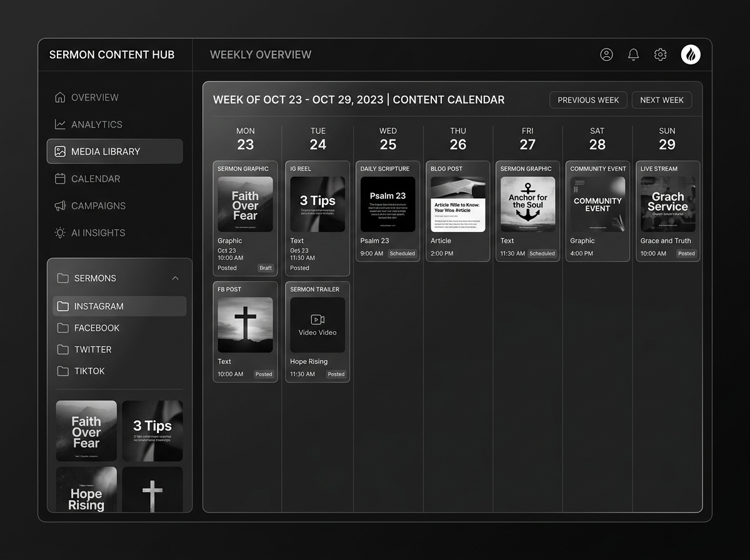Select the Instagram folder label
Viewport: 750px width, 560px height.
[x=99, y=306]
